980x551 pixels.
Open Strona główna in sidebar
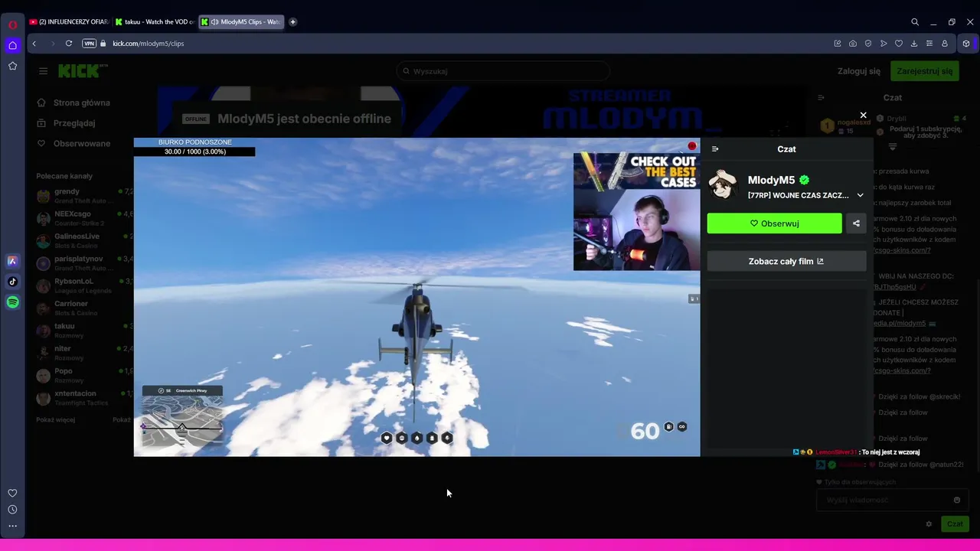coord(74,103)
